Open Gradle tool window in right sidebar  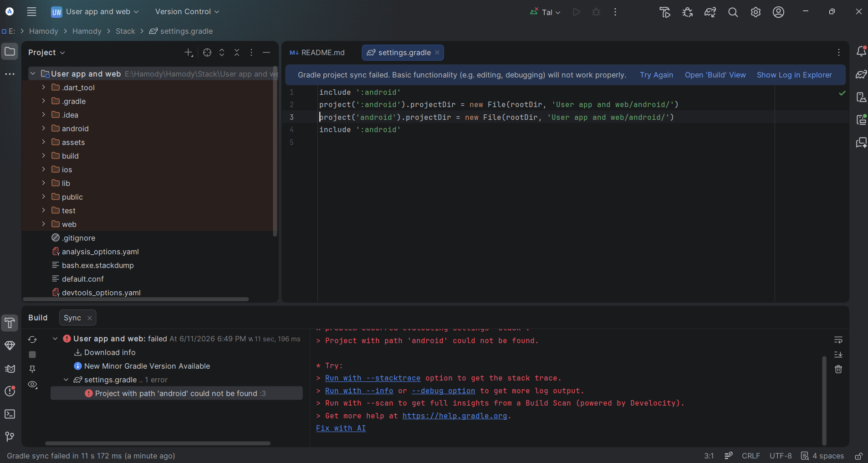tap(861, 74)
